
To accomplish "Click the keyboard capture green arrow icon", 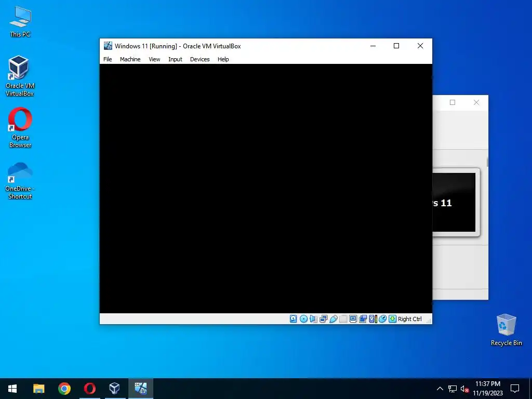I will click(x=393, y=318).
